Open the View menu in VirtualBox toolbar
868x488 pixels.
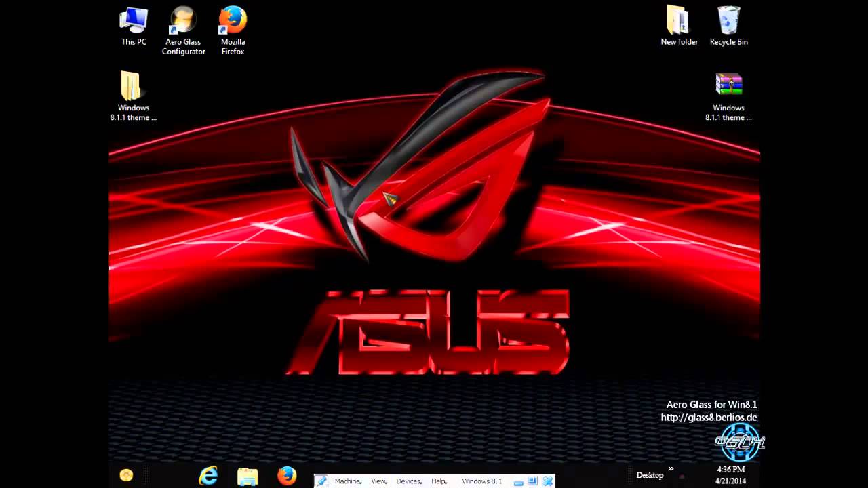(x=379, y=481)
